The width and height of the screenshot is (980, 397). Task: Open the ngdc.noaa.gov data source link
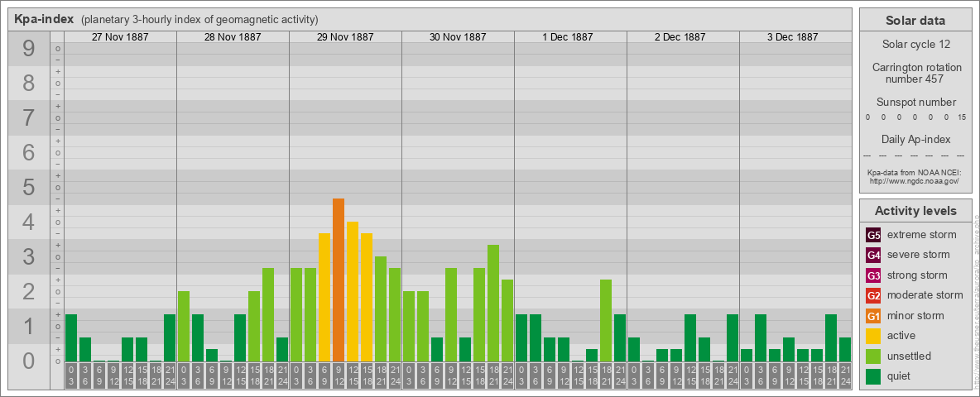tap(915, 180)
